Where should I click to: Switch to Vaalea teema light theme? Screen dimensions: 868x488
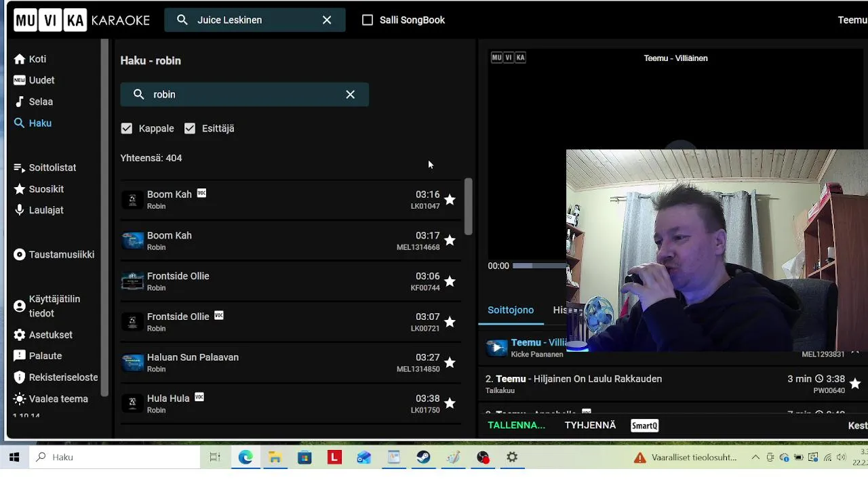[51, 399]
